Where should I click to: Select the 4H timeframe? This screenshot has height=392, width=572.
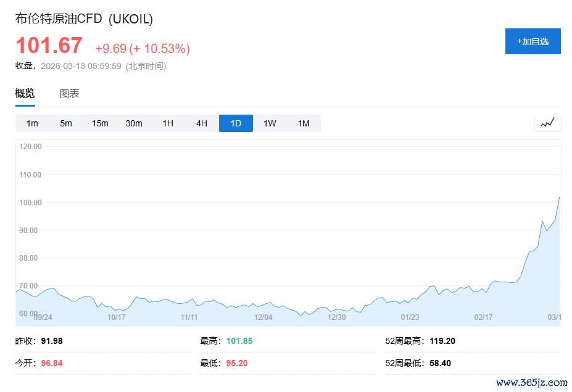point(202,123)
